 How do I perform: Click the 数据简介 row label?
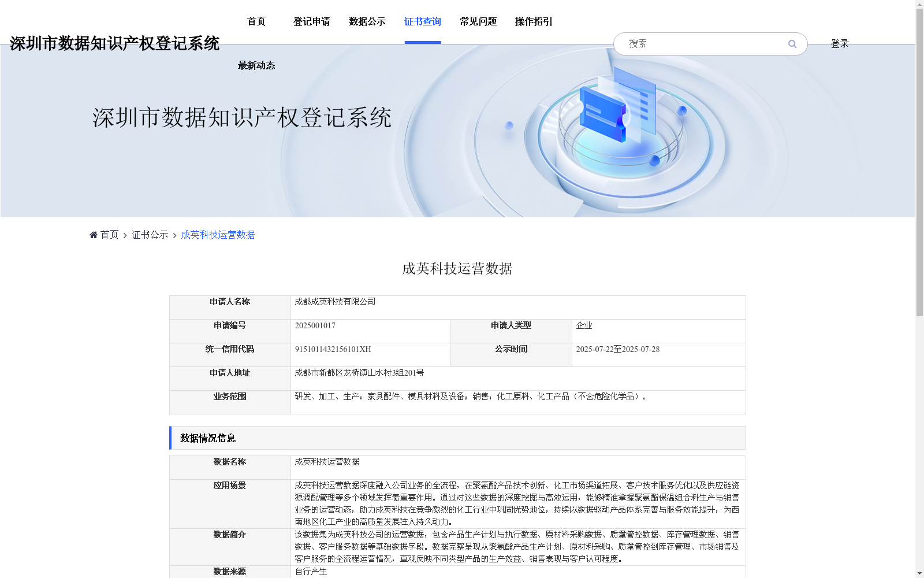(x=230, y=535)
